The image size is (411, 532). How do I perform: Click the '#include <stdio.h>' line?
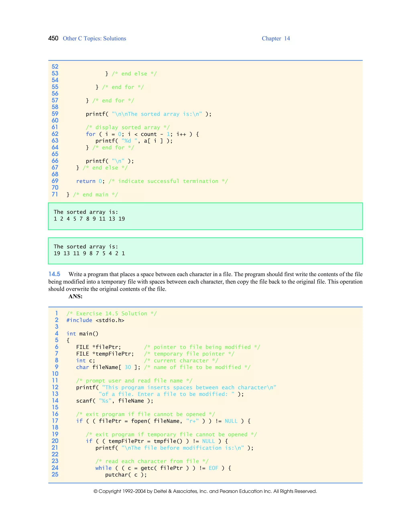[95, 320]
